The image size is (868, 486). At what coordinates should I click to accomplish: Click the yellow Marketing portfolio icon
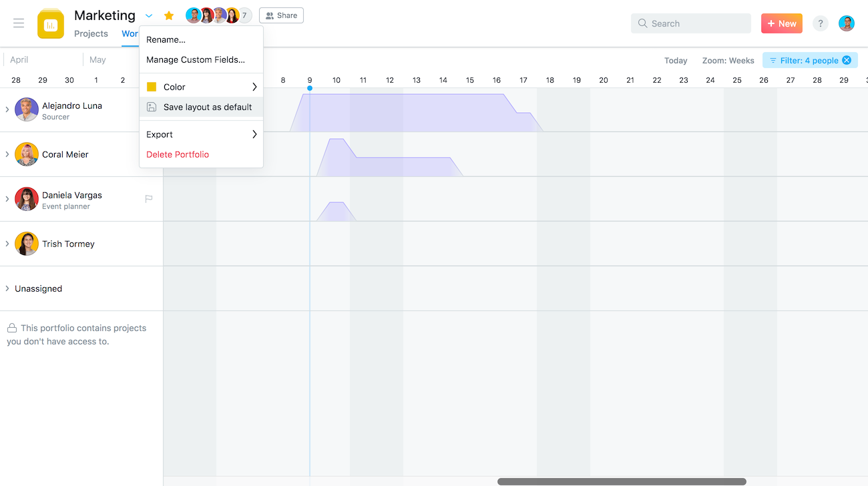coord(51,24)
